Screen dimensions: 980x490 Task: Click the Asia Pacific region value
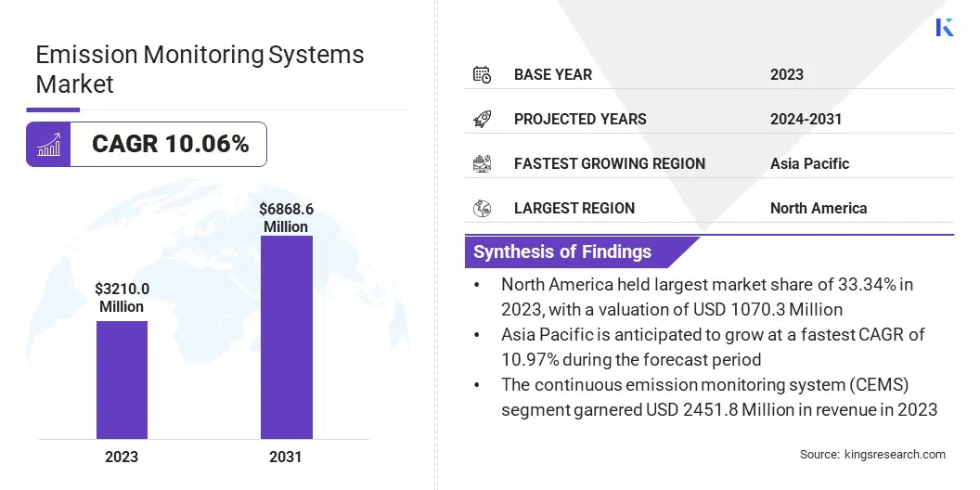point(809,163)
